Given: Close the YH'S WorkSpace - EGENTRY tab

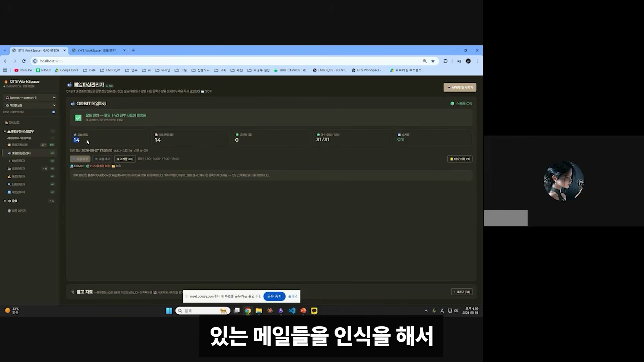Looking at the screenshot, I should click(124, 50).
